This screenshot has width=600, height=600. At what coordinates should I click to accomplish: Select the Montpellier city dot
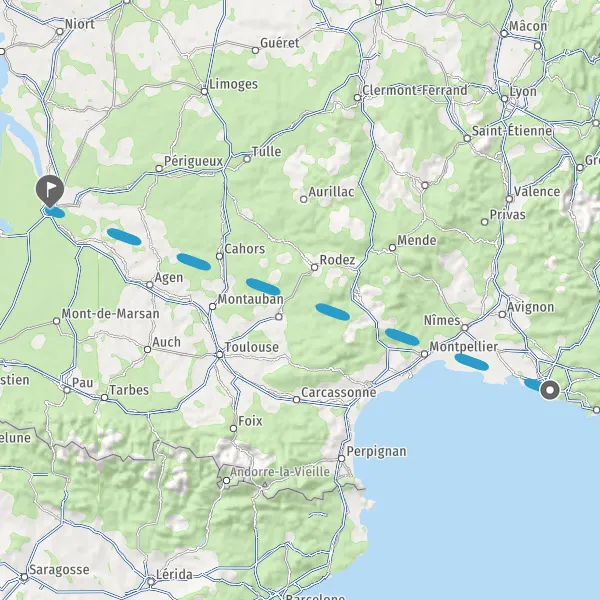tap(424, 354)
